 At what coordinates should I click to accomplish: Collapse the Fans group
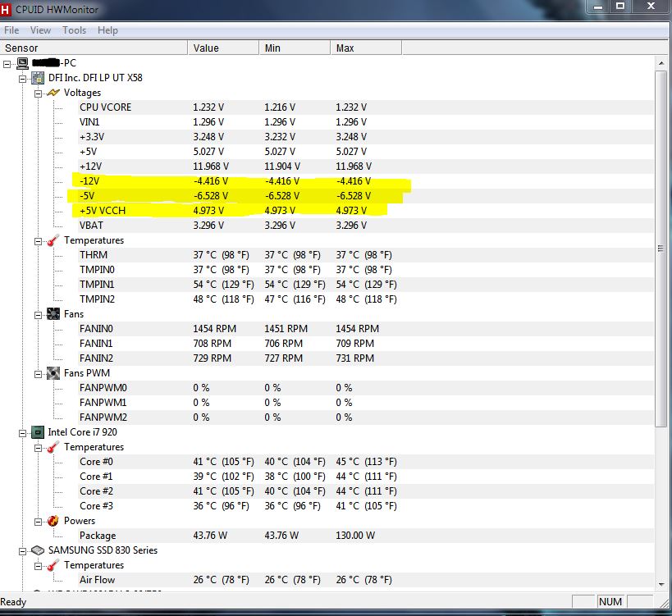(x=38, y=315)
